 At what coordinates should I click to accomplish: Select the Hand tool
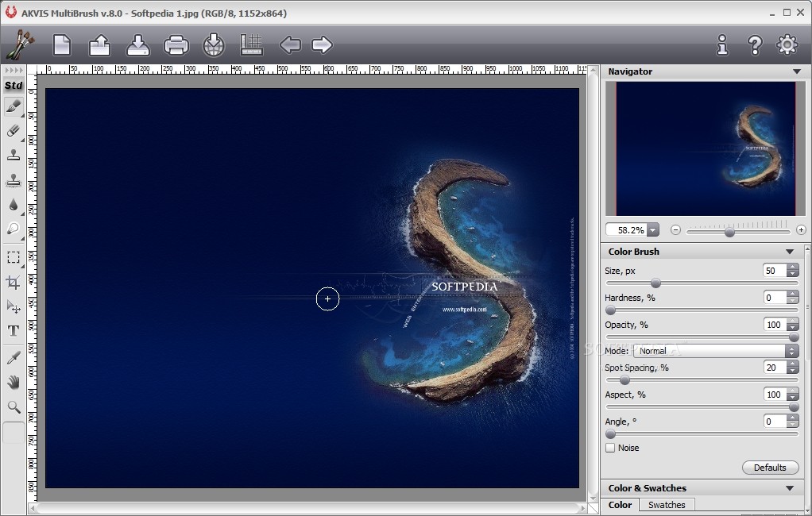pos(14,383)
